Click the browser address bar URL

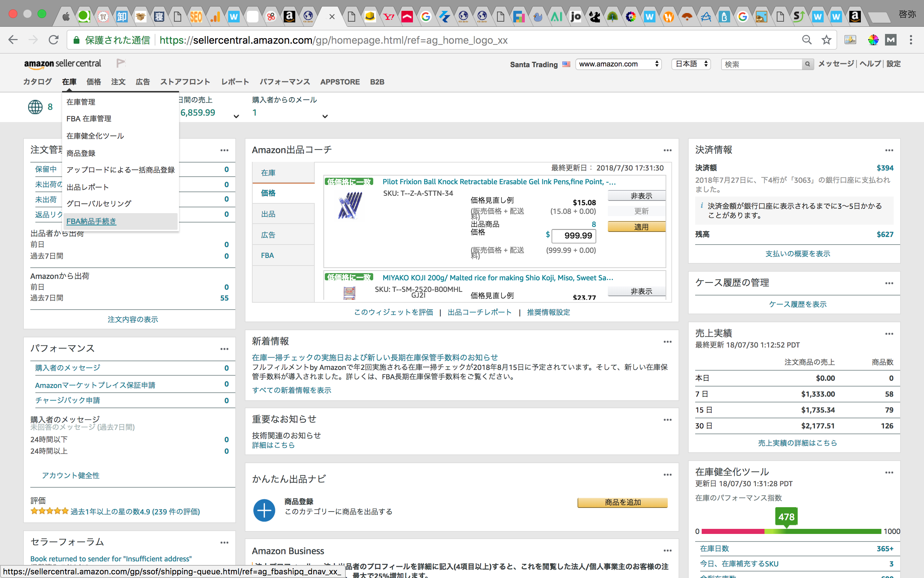(x=334, y=40)
